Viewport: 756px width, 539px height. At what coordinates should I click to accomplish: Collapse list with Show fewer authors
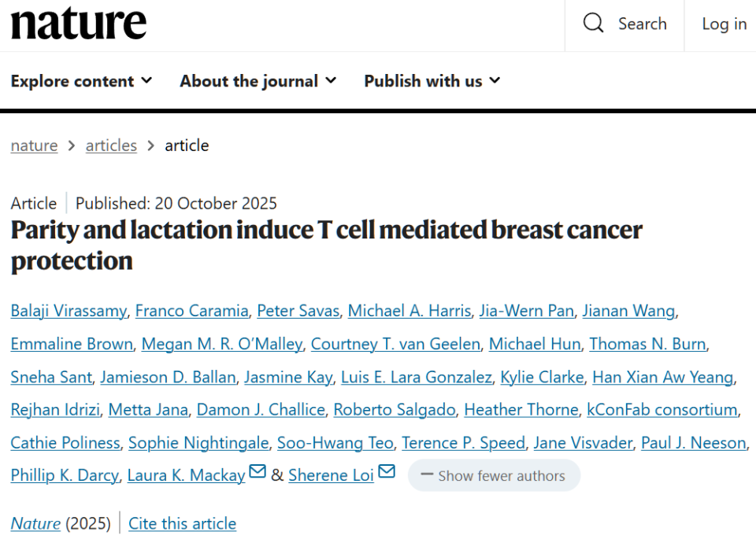(494, 475)
